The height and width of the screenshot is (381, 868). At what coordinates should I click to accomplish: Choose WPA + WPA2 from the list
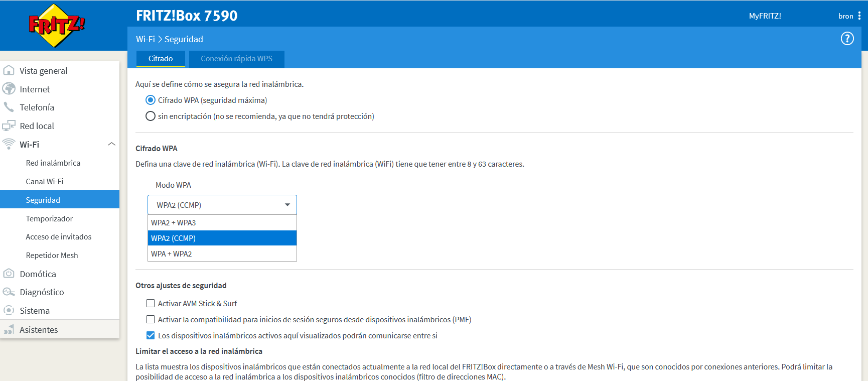(222, 253)
